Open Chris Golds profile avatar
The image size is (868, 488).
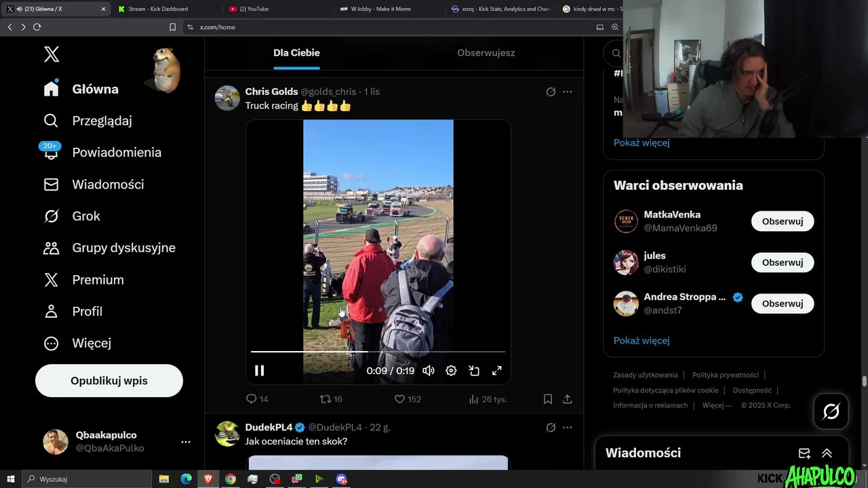pos(227,98)
